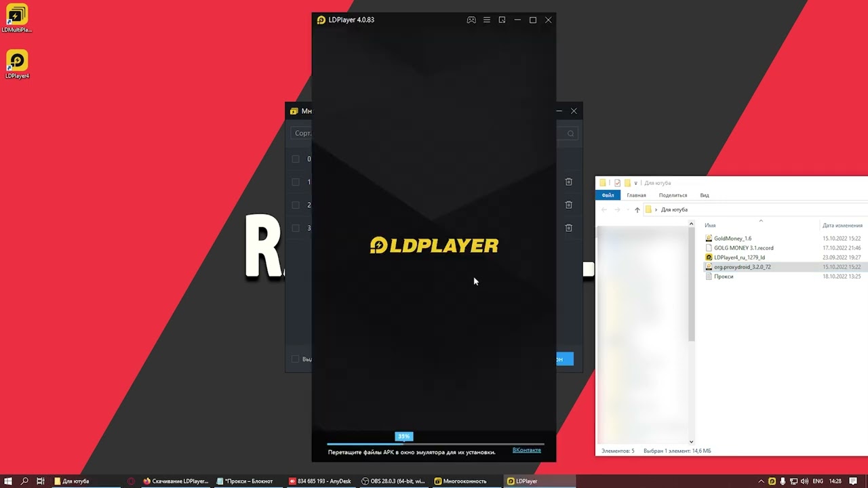868x488 pixels.
Task: Minimize the LDPlayer emulator window
Action: (x=517, y=20)
